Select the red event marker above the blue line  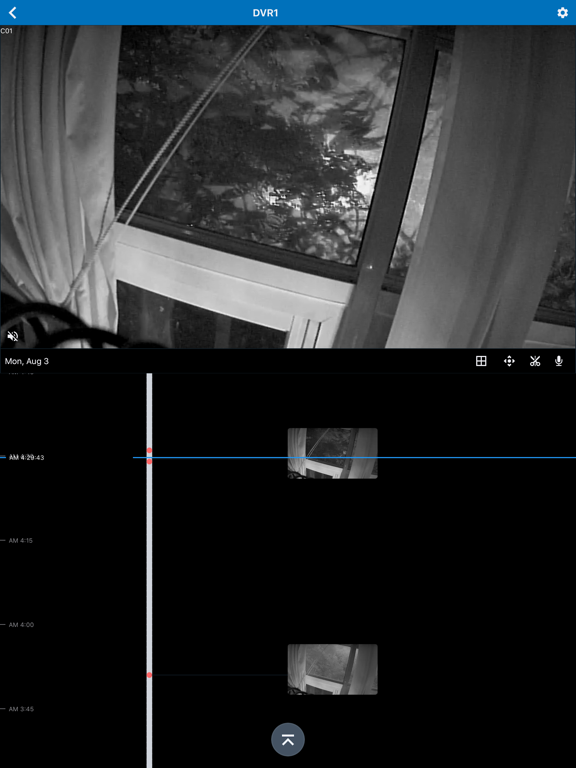click(149, 451)
